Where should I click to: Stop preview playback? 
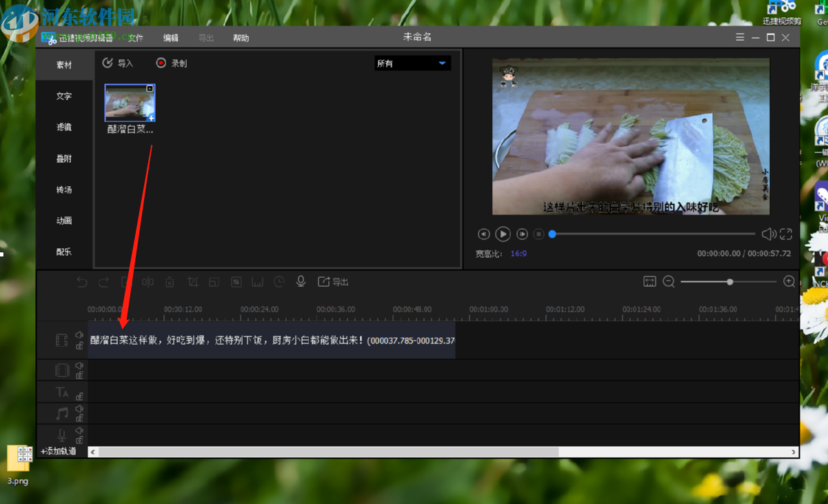tap(539, 234)
